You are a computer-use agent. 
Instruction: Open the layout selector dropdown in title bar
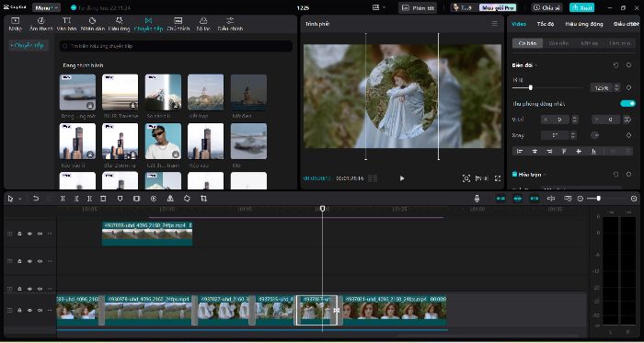379,7
